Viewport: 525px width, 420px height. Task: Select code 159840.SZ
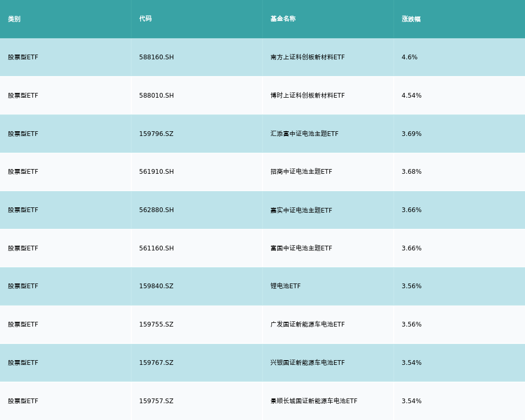point(156,286)
